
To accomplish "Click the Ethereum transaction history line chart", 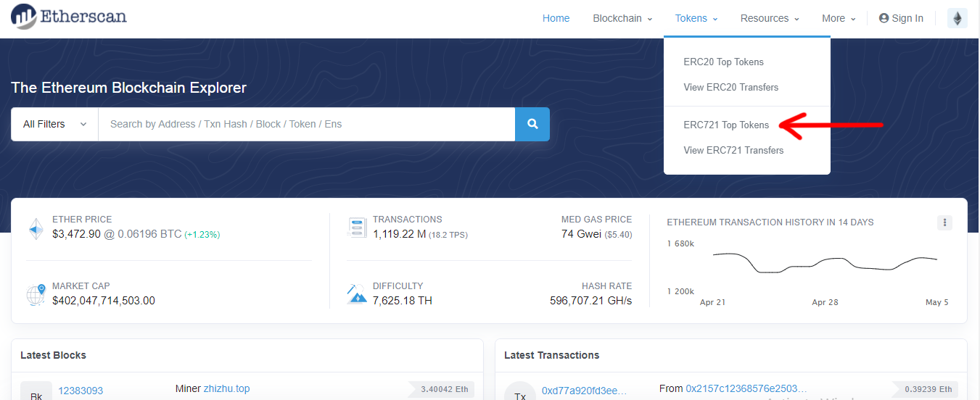I will [825, 262].
